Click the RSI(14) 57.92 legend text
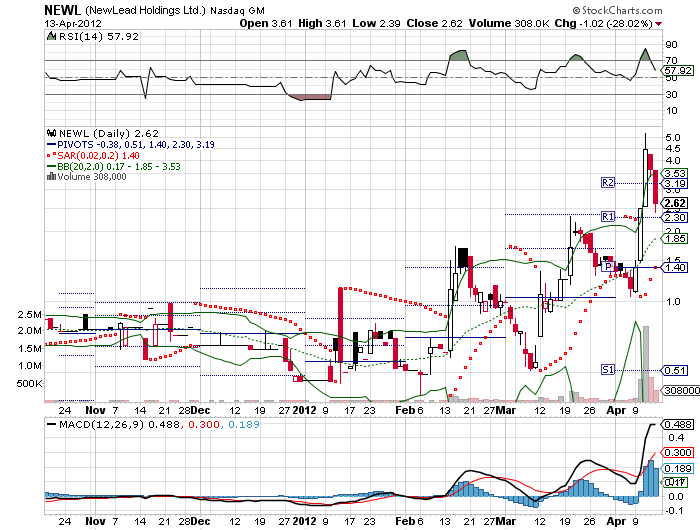Viewport: 700px width, 530px height. pyautogui.click(x=99, y=37)
